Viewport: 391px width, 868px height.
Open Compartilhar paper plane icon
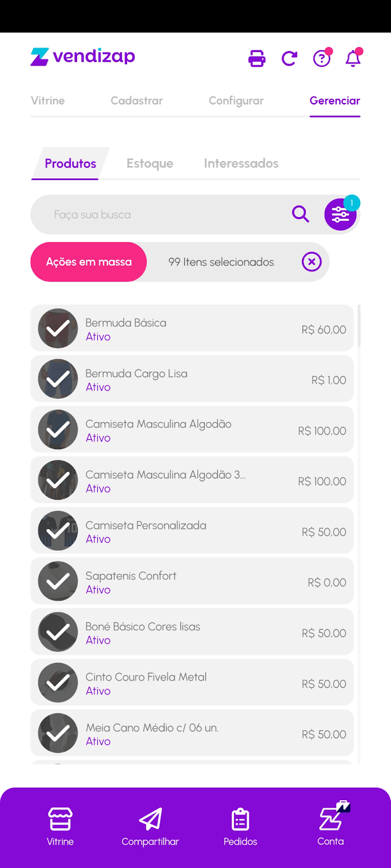click(x=150, y=826)
